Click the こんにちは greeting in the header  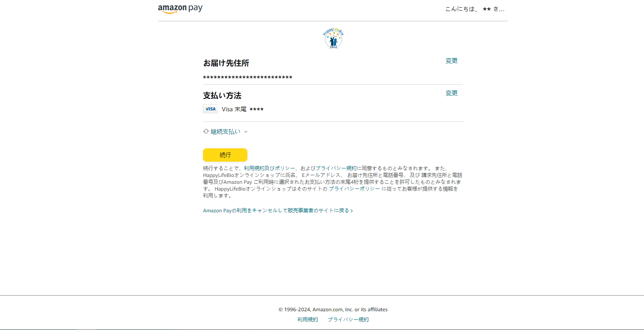475,9
